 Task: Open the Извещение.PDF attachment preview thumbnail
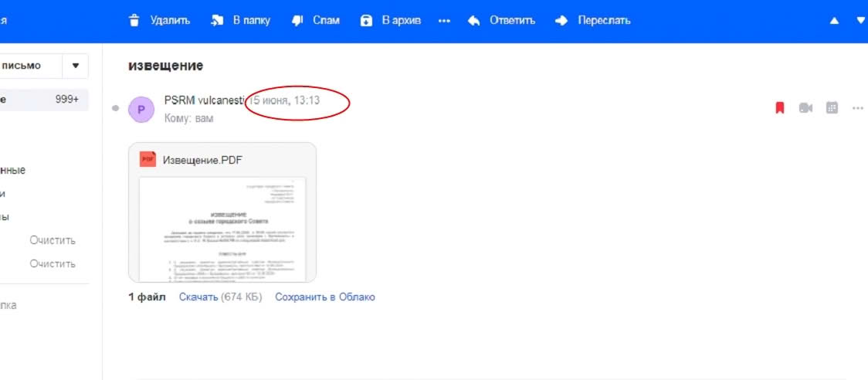click(x=222, y=228)
